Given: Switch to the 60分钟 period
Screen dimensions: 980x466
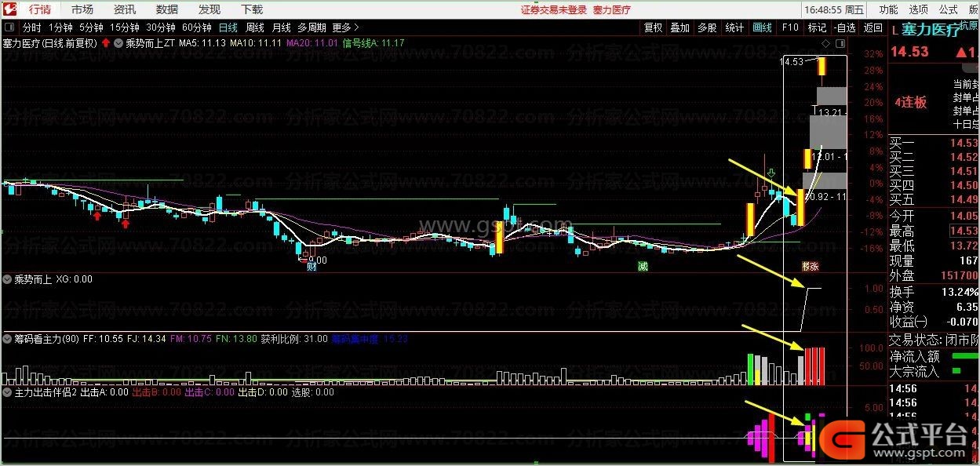Looking at the screenshot, I should 196,27.
